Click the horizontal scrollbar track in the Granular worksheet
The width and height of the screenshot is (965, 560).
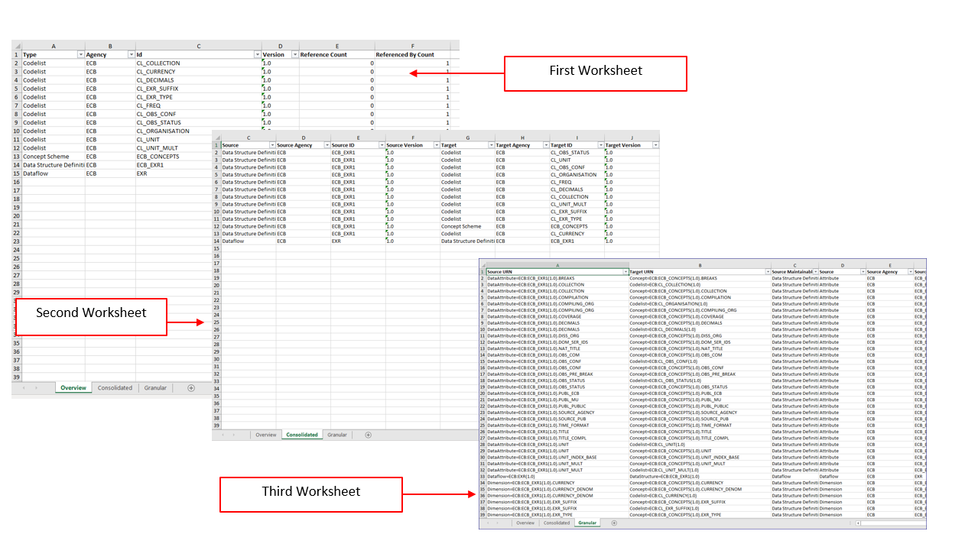coord(891,523)
